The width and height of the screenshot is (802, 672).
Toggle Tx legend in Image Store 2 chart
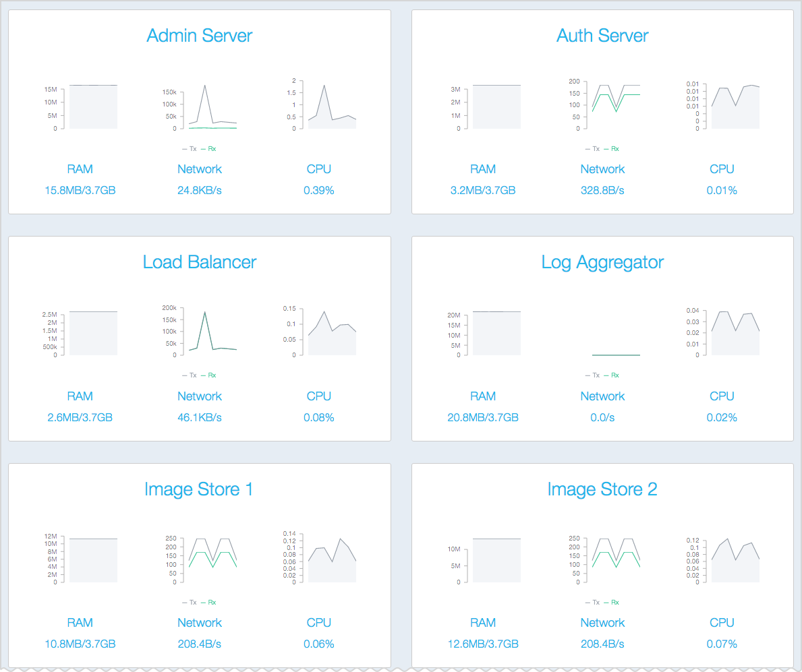click(x=593, y=603)
